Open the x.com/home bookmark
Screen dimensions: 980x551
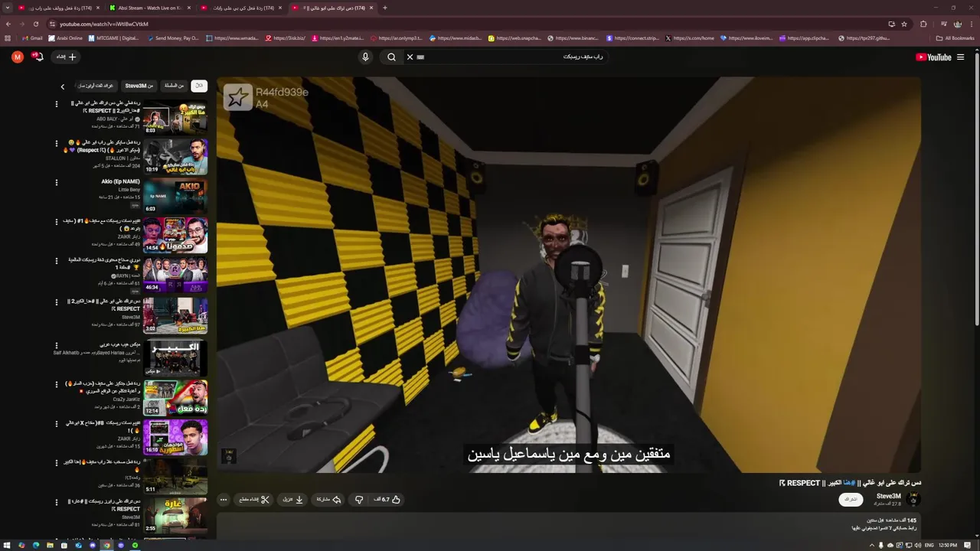pos(690,37)
